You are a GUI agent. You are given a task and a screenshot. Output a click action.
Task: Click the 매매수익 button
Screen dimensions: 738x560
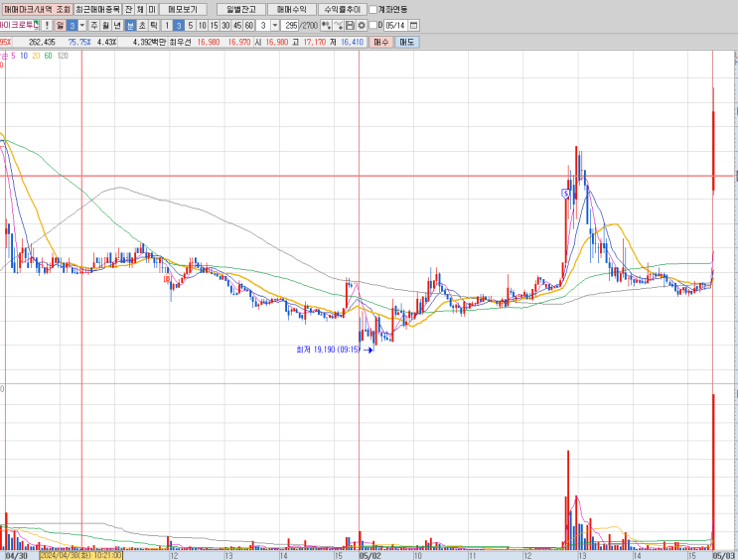[291, 9]
